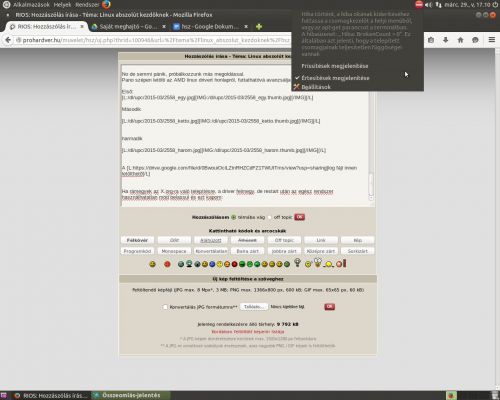Open the Helyek menu
This screenshot has width=500, height=400.
62,5
